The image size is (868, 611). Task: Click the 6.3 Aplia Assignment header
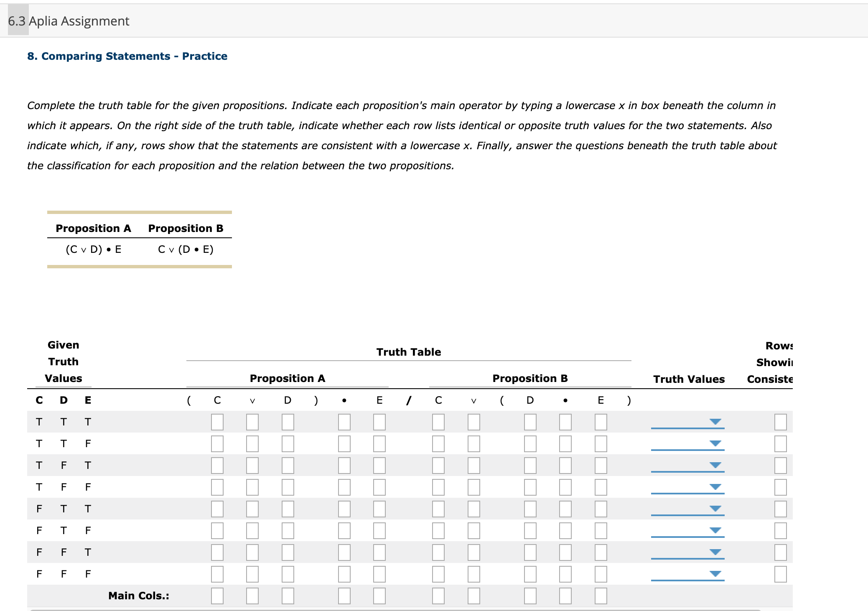click(x=68, y=20)
